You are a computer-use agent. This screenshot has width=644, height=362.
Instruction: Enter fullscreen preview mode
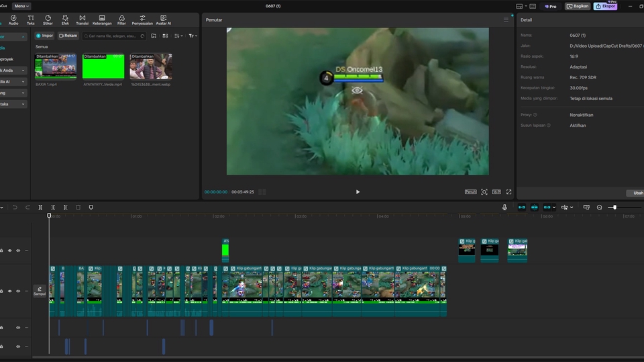(509, 191)
